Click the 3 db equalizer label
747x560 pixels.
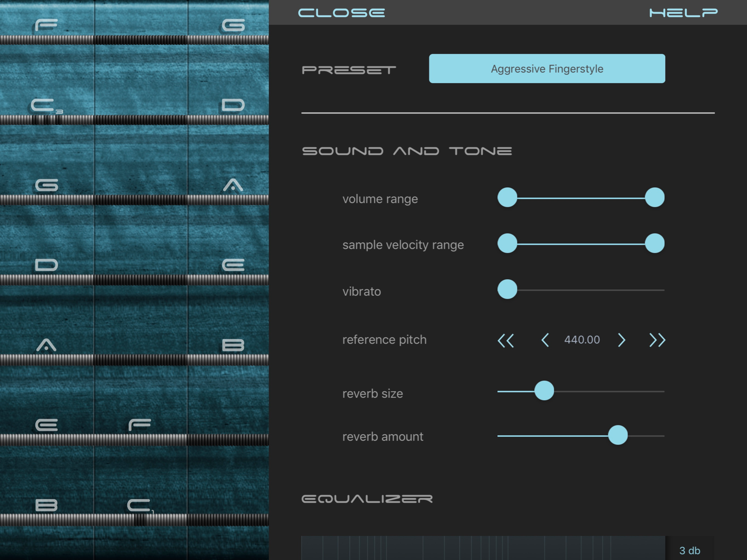tap(689, 550)
